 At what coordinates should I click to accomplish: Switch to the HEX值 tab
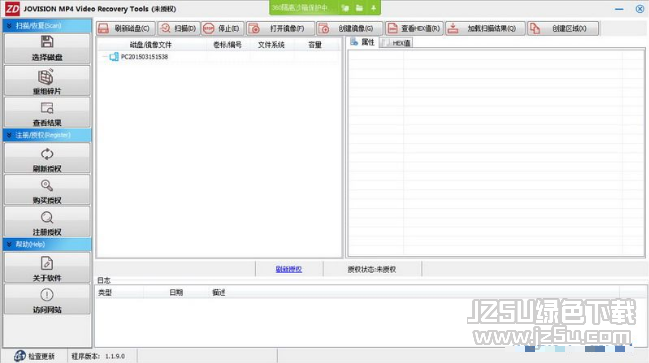(x=396, y=43)
